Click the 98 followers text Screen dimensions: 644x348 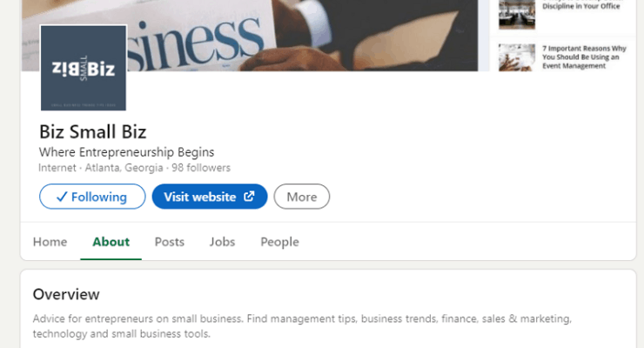point(201,168)
